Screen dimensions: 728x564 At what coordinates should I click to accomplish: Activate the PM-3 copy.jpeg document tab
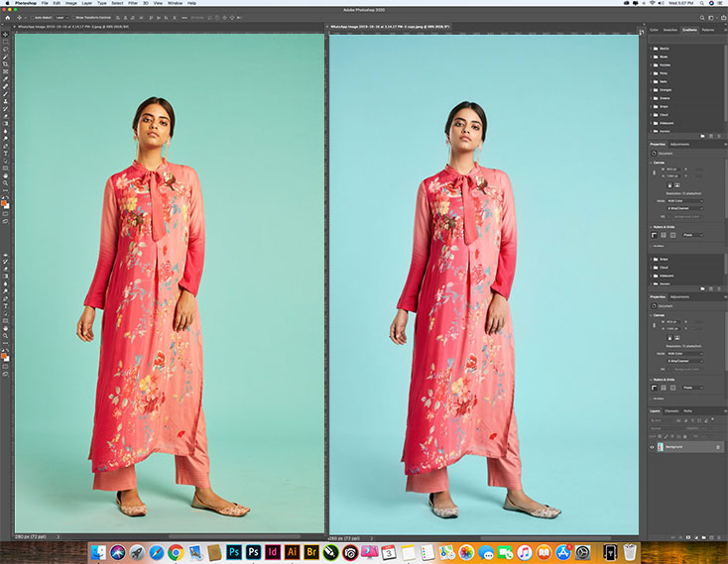pyautogui.click(x=390, y=27)
